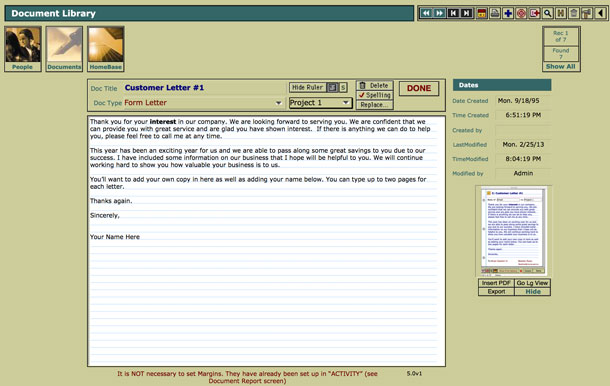Open Find with magnifying glass icon
610x386 pixels.
(548, 14)
